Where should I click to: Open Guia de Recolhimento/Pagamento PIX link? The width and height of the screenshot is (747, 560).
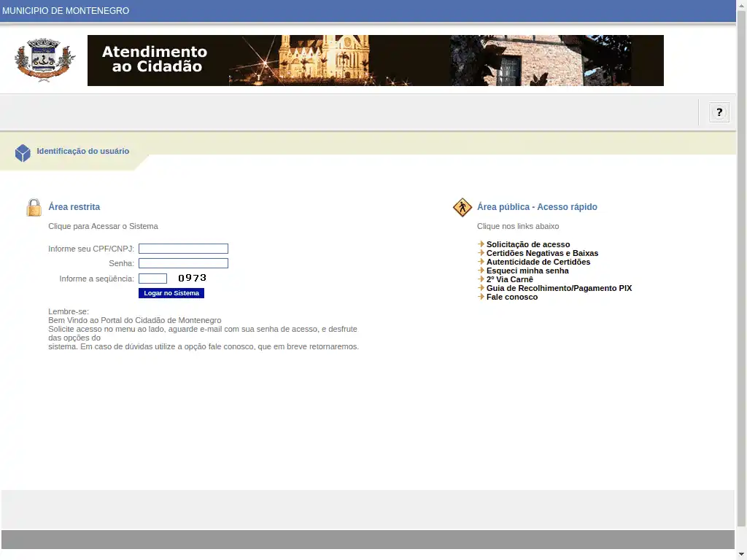[559, 288]
